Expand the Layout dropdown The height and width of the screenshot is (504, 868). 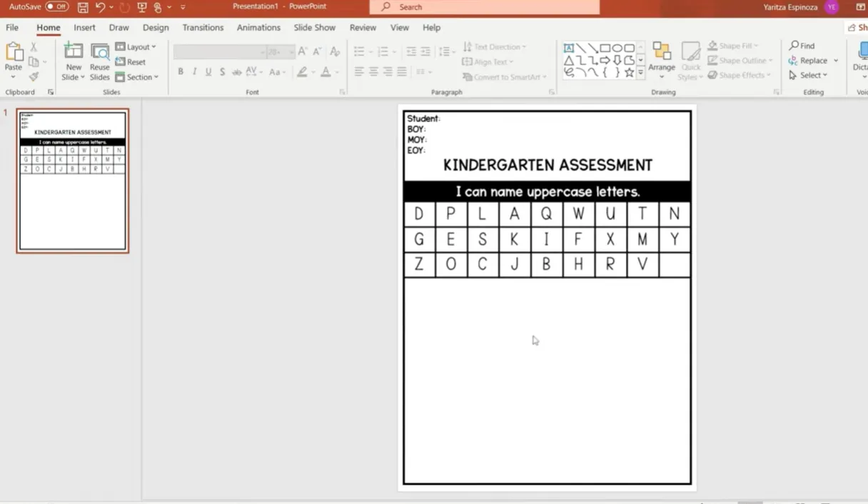click(137, 47)
